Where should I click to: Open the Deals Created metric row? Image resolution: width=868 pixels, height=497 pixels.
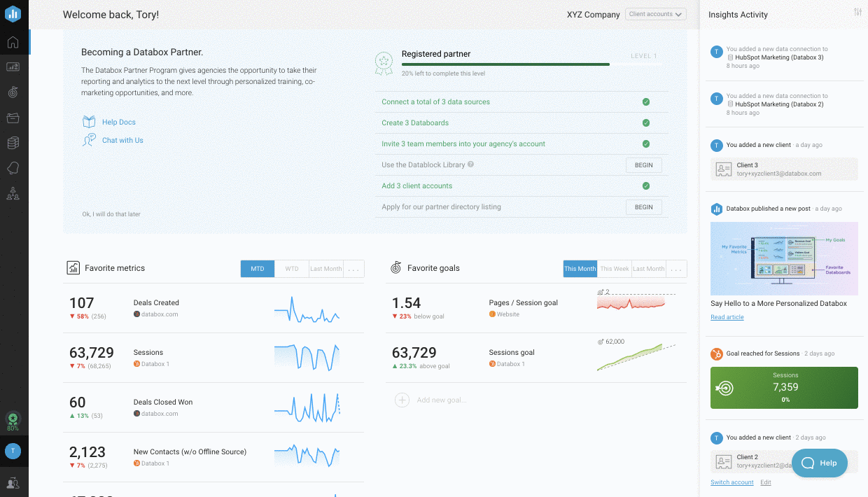coord(213,308)
